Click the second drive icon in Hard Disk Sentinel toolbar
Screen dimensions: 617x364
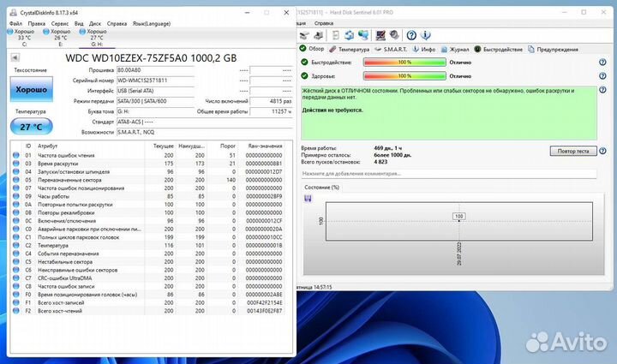pyautogui.click(x=318, y=36)
